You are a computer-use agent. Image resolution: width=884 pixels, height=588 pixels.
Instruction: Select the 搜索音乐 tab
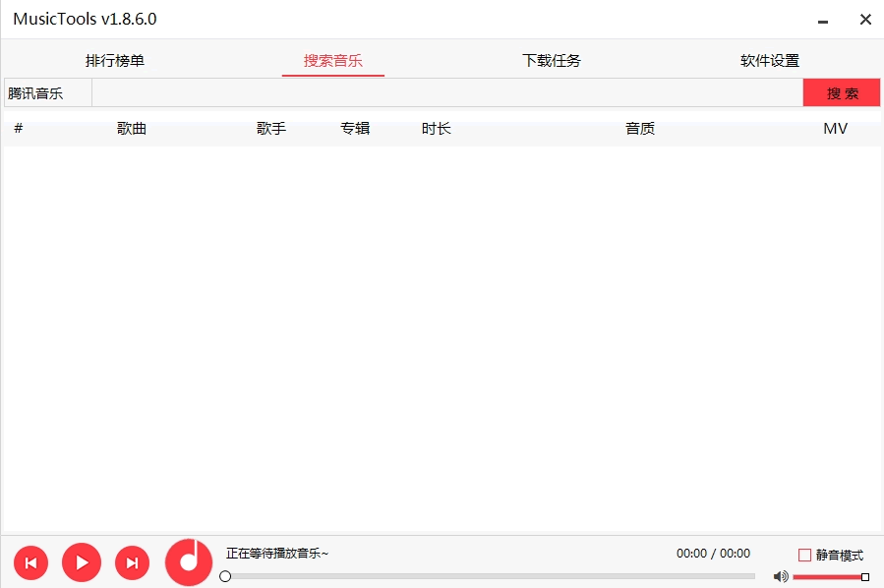point(332,61)
